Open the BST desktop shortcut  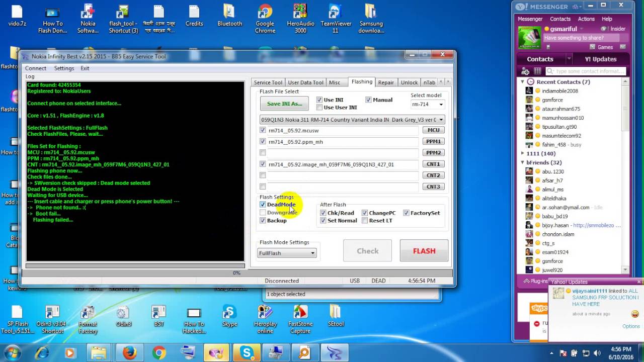pos(158,317)
